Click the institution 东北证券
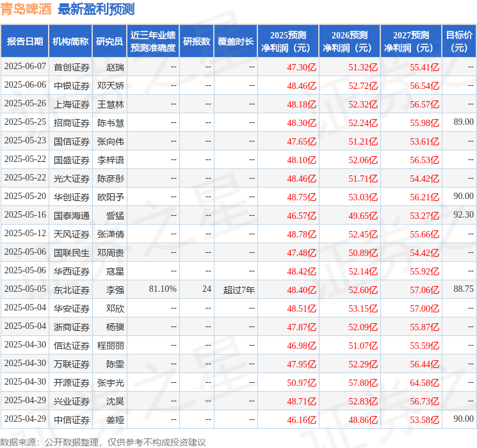The image size is (477, 448). 72,289
